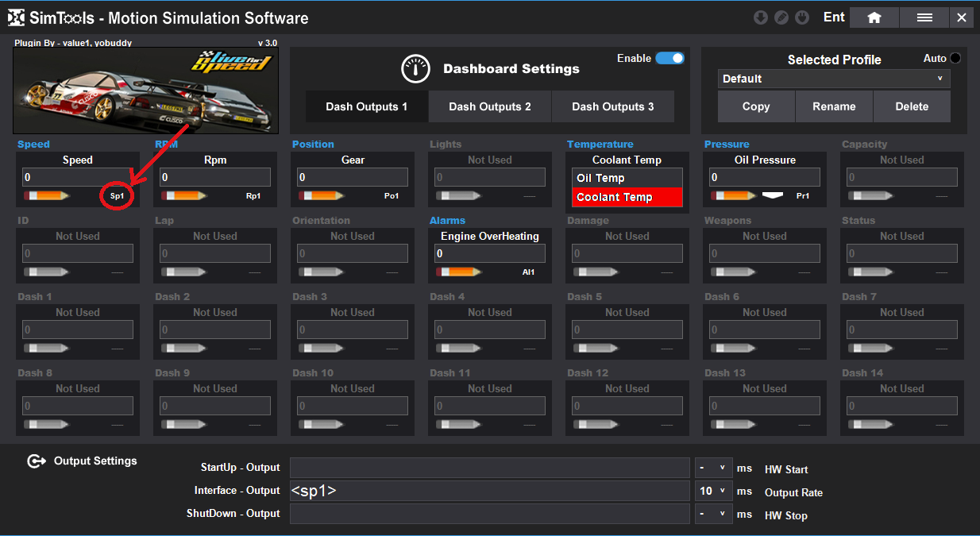The image size is (980, 536).
Task: Click the grey pencil in Orientation panel
Action: point(322,272)
